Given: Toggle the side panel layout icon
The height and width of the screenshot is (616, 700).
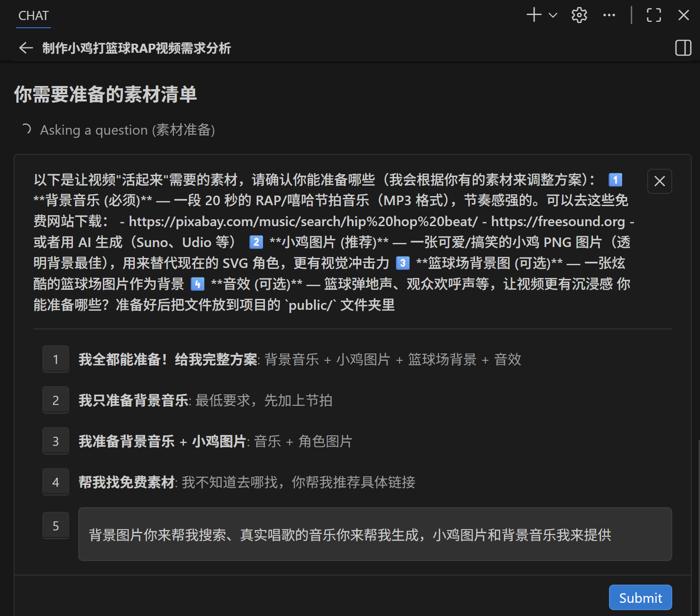Looking at the screenshot, I should tap(683, 48).
